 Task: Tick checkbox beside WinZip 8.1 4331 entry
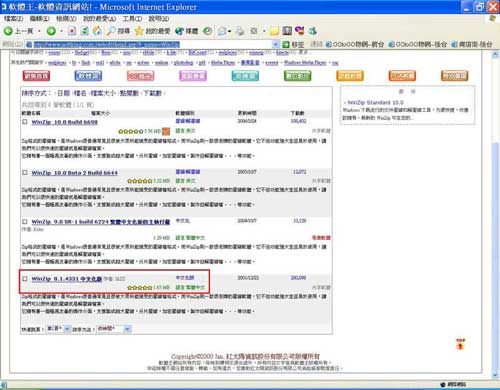(25, 278)
